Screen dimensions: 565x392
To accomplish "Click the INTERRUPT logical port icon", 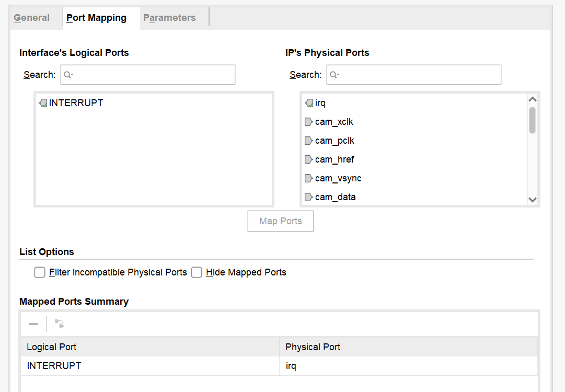I will [x=43, y=103].
